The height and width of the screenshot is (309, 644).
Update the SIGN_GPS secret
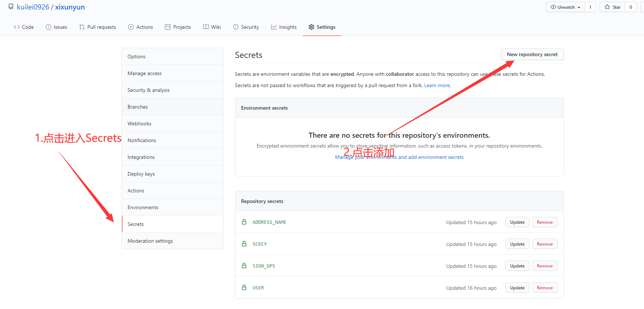click(x=517, y=266)
